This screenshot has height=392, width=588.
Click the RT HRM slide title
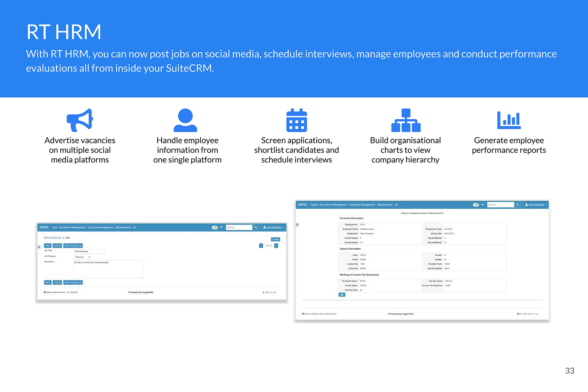[x=64, y=32]
